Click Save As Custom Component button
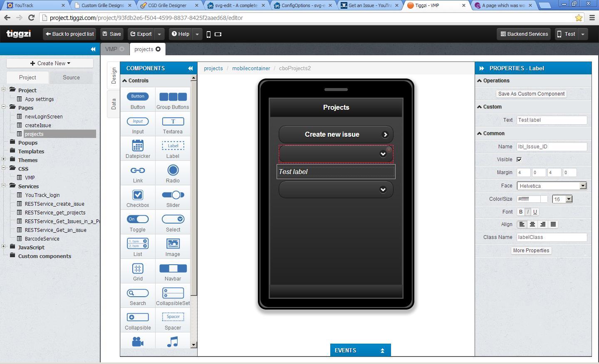The image size is (599, 364). click(531, 94)
